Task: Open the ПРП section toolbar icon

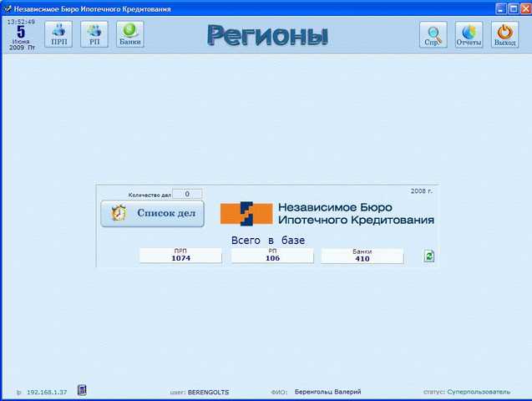Action: point(58,34)
